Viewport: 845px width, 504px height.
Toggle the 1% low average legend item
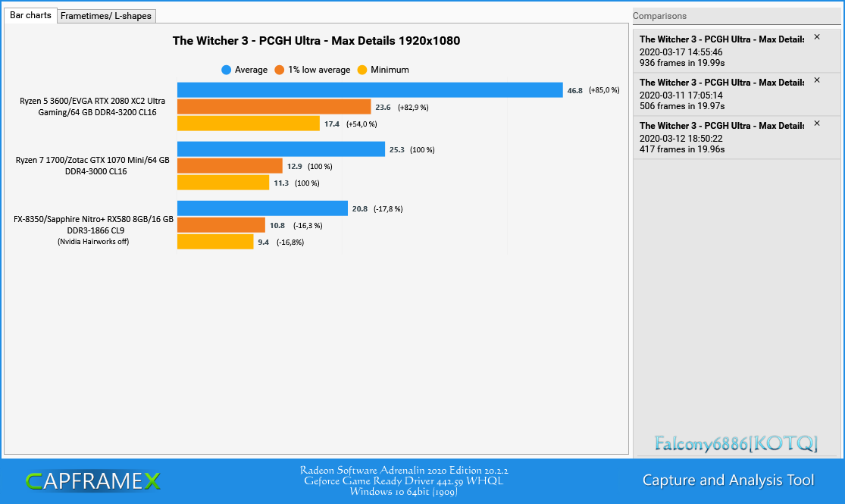tap(312, 70)
